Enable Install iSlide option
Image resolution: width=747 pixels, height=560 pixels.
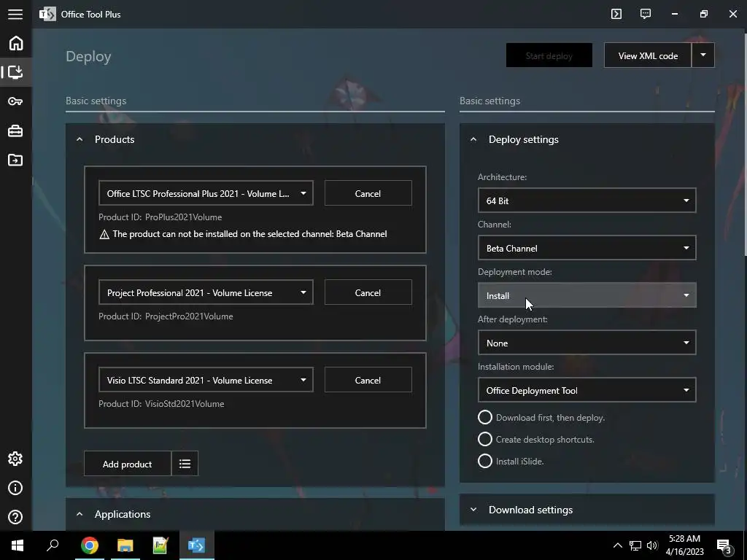click(485, 461)
